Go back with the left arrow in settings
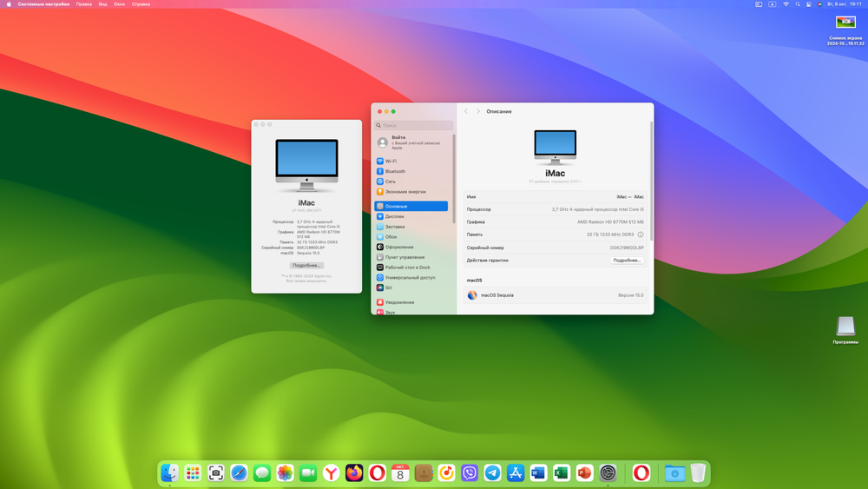This screenshot has width=868, height=489. coord(466,111)
